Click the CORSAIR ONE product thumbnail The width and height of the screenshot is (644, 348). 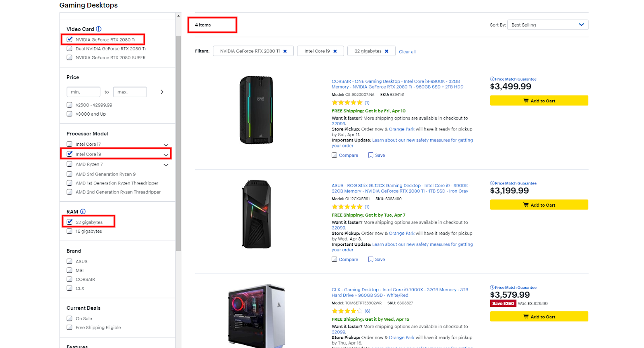(256, 110)
